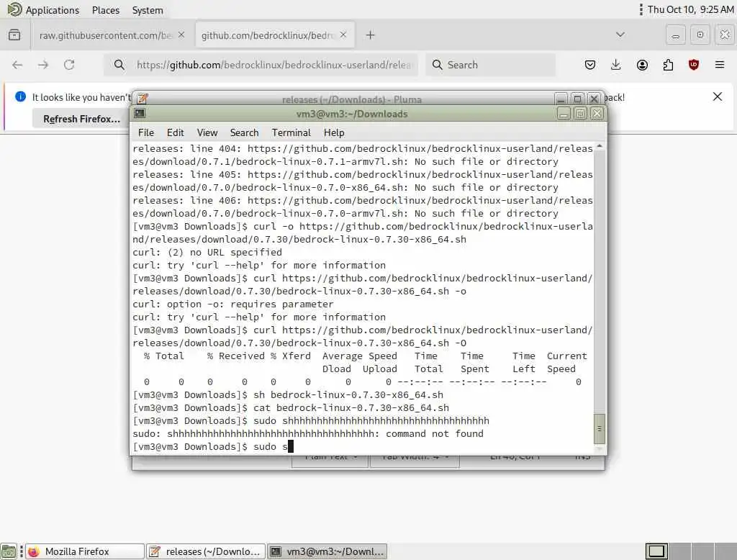Open the Places menu
Image resolution: width=737 pixels, height=560 pixels.
coord(105,10)
